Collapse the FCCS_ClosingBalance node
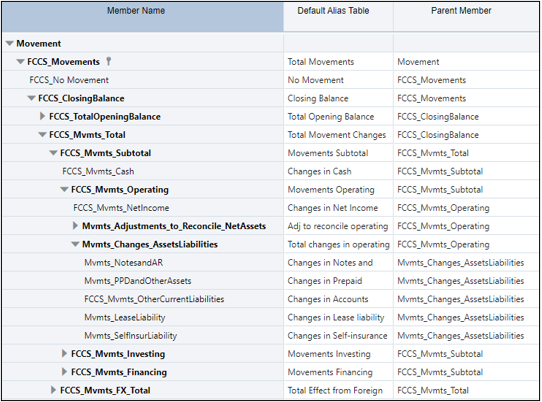The height and width of the screenshot is (402, 542). [x=31, y=99]
